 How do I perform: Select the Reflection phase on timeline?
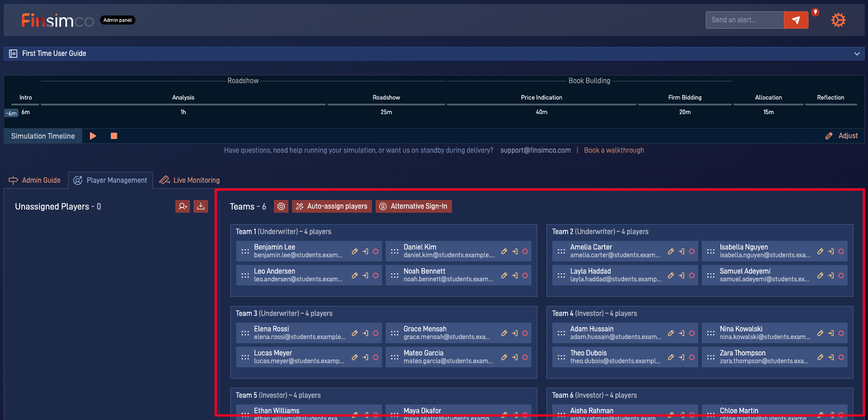click(x=831, y=98)
